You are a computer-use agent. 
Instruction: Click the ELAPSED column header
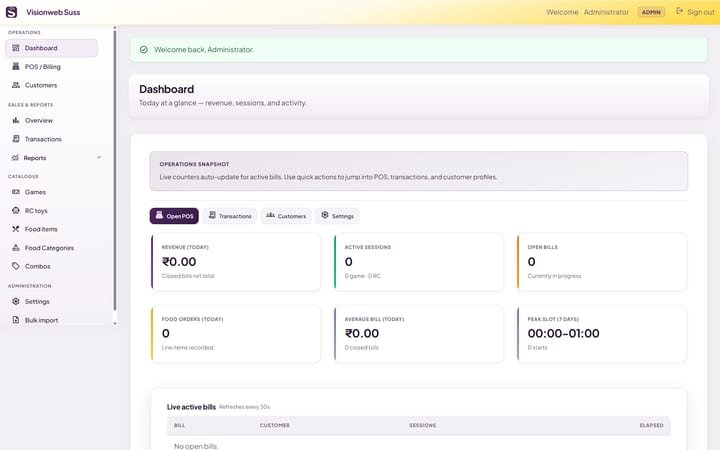[651, 425]
